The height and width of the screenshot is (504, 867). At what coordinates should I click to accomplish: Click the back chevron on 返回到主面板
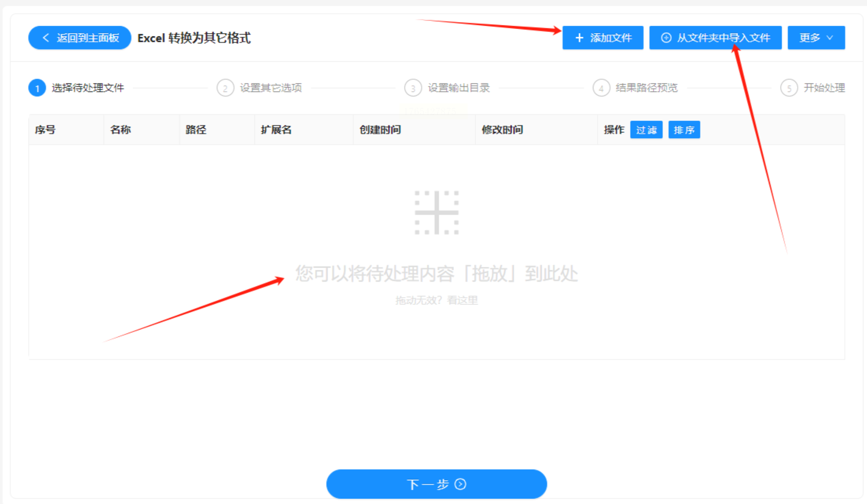pyautogui.click(x=46, y=38)
